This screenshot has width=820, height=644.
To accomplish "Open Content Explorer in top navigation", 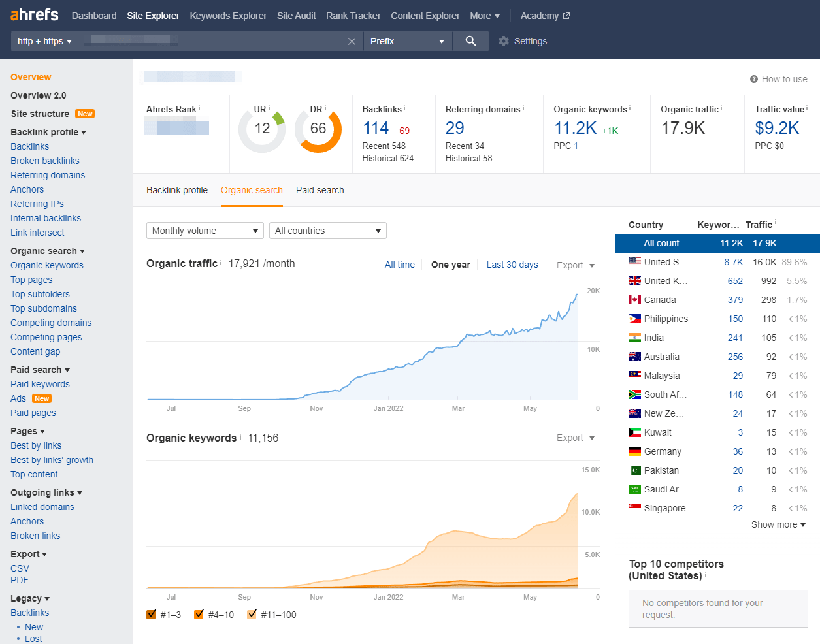I will [x=425, y=16].
